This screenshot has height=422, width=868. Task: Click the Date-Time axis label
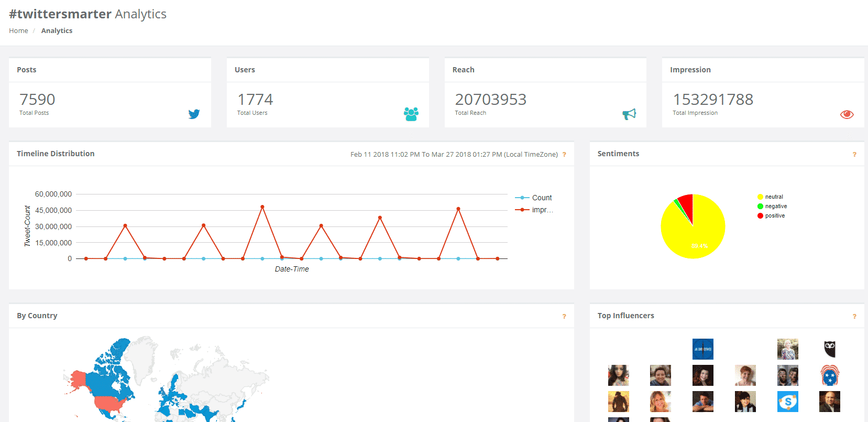(292, 269)
